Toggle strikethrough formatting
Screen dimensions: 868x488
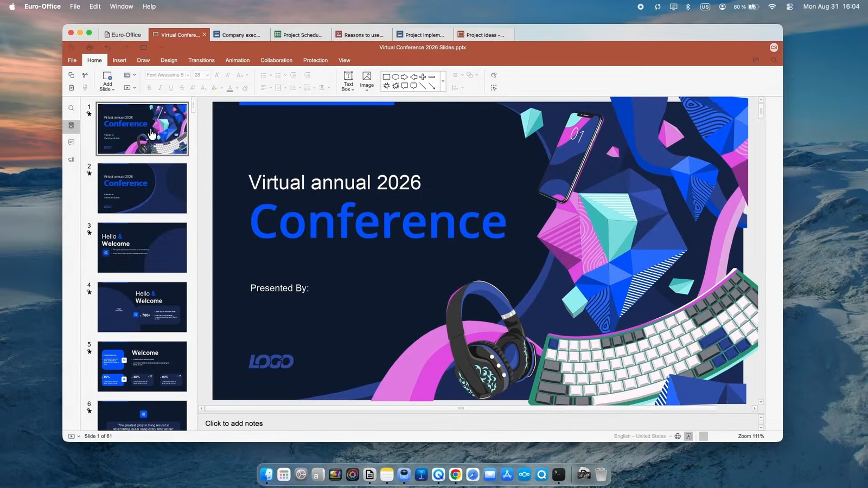coord(182,88)
